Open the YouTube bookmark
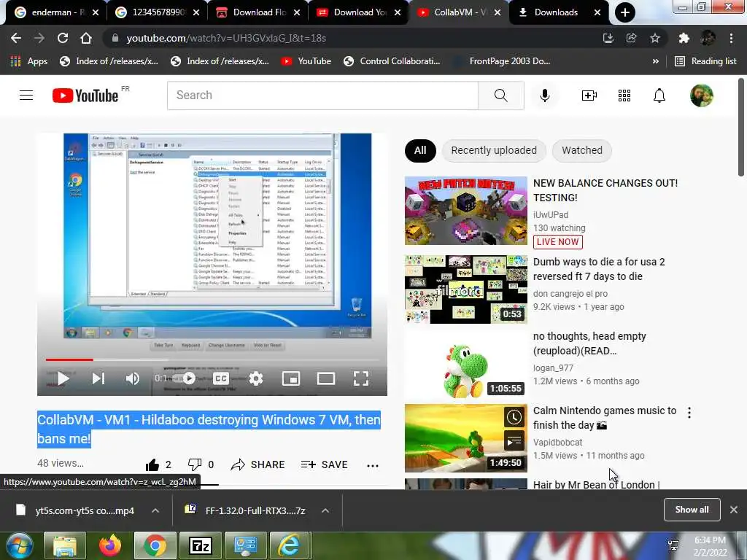747x560 pixels. point(306,61)
